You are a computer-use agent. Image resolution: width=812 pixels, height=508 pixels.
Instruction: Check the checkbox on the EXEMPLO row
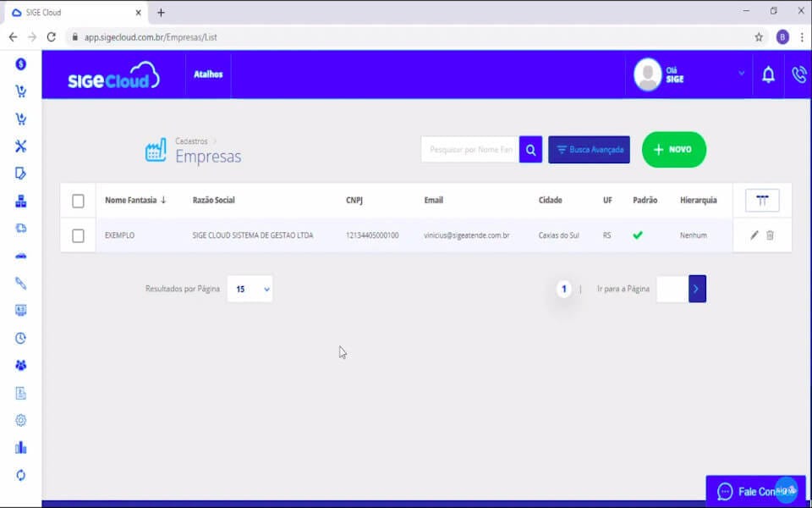(78, 235)
